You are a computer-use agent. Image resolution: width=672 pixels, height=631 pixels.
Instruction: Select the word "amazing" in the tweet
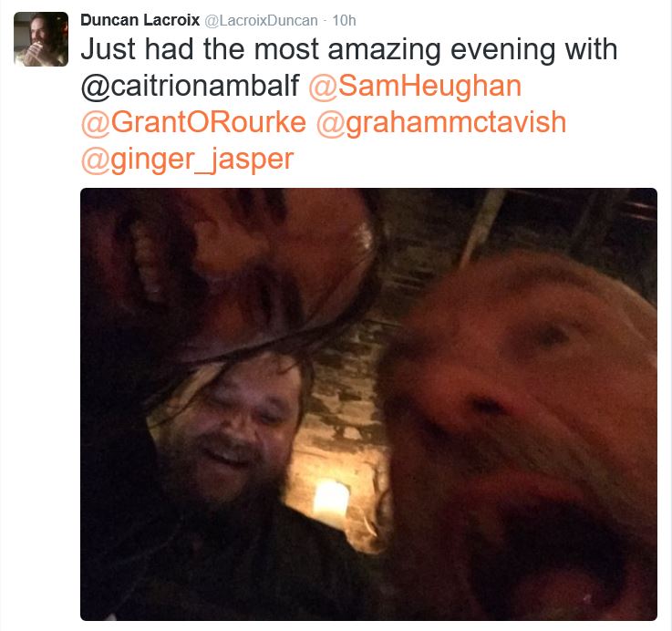385,50
